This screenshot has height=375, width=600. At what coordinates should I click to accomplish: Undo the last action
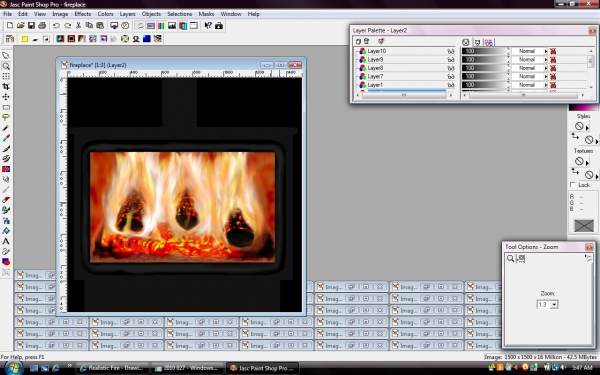click(56, 26)
